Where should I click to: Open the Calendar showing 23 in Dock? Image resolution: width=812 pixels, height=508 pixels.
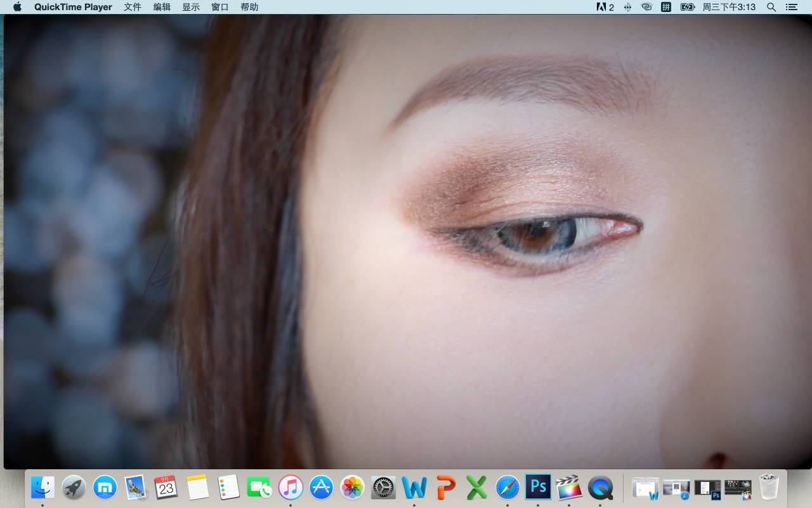coord(166,488)
